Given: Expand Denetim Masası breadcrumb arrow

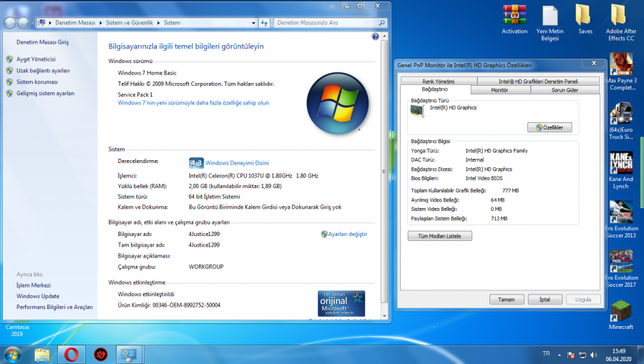Looking at the screenshot, I should (x=101, y=23).
